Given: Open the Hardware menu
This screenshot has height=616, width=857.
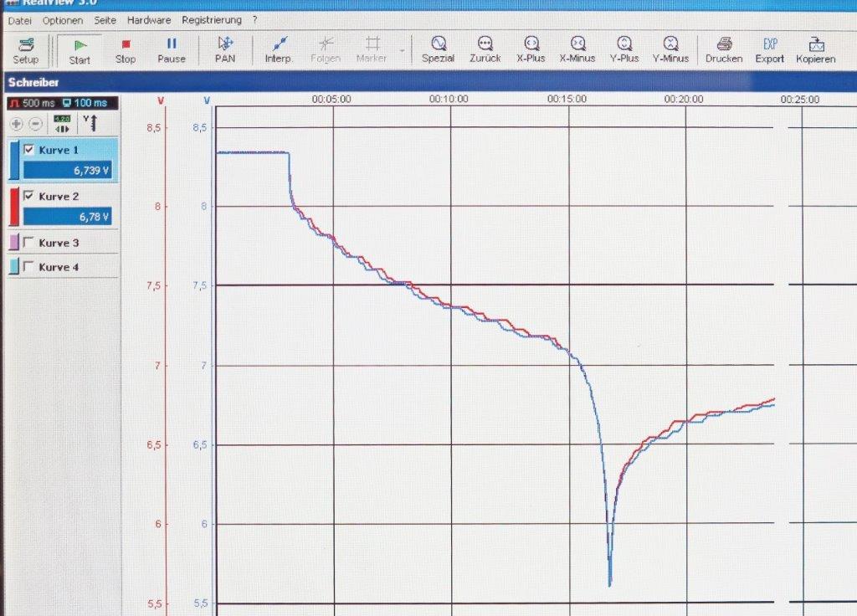Looking at the screenshot, I should coord(149,19).
